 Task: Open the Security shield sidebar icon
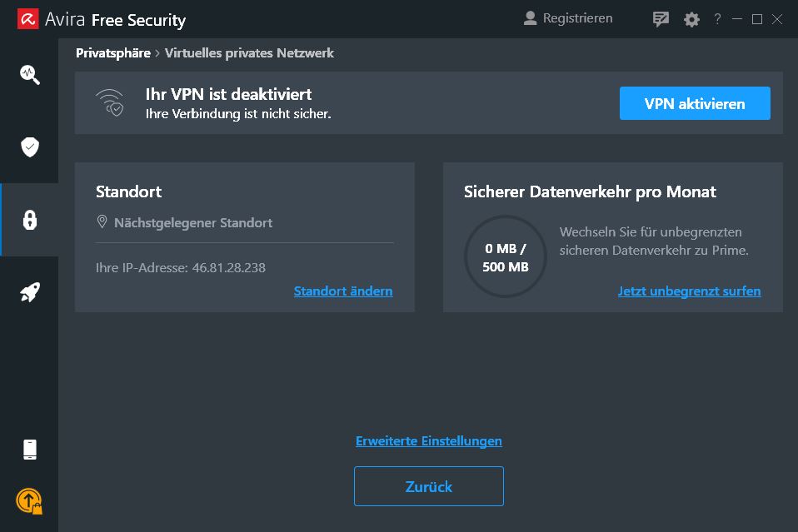29,147
